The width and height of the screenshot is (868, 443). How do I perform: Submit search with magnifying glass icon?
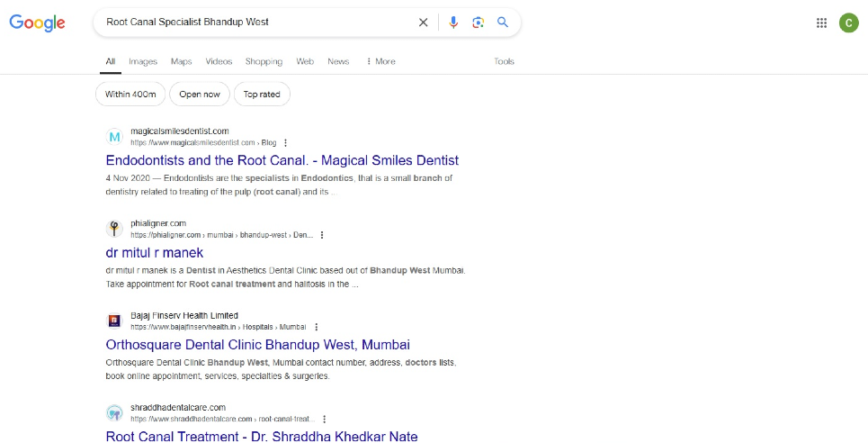pos(503,23)
